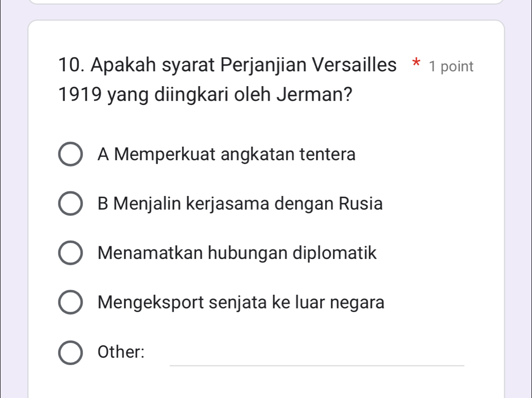Click the lavender page background beside the card
This screenshot has height=398, width=532.
pos(518,194)
